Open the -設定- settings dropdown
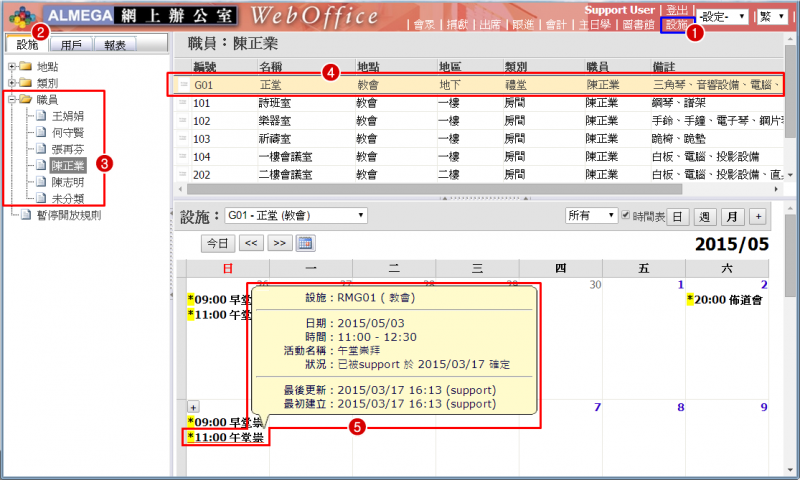This screenshot has height=480, width=800. click(724, 17)
